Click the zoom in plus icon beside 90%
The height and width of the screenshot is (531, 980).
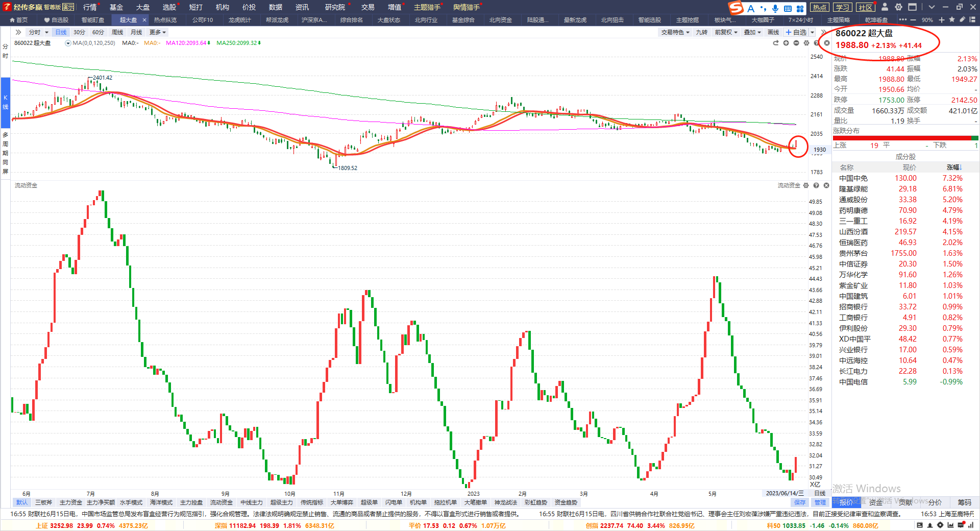pos(942,20)
